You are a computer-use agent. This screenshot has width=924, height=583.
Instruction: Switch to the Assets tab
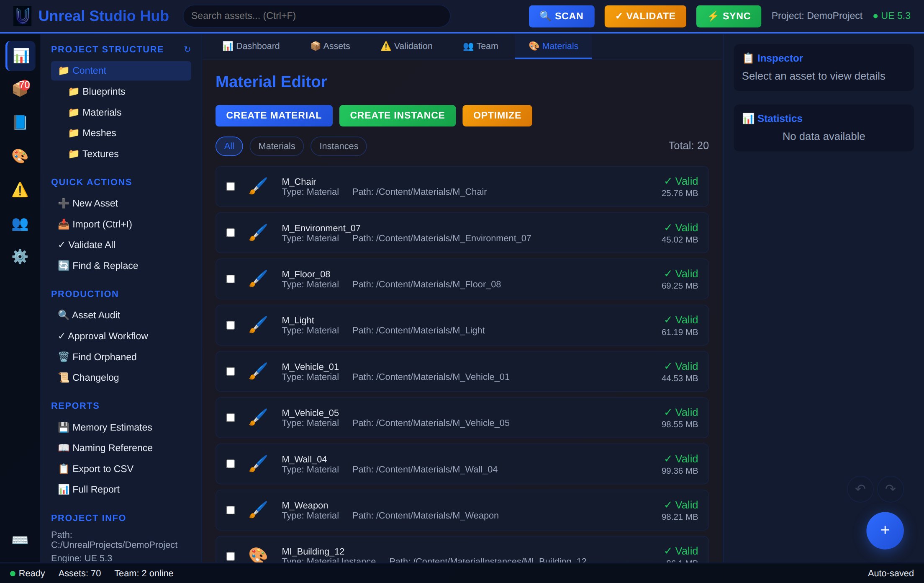coord(330,46)
